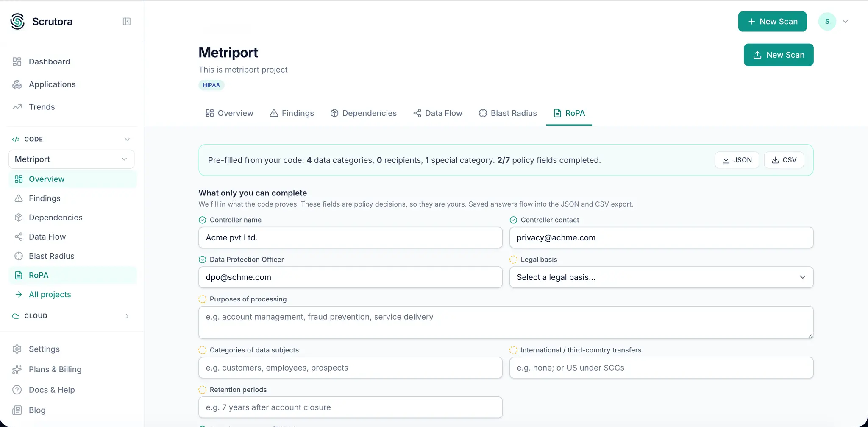Screen dimensions: 868x427
Task: Follow the All projects link
Action: [x=50, y=294]
